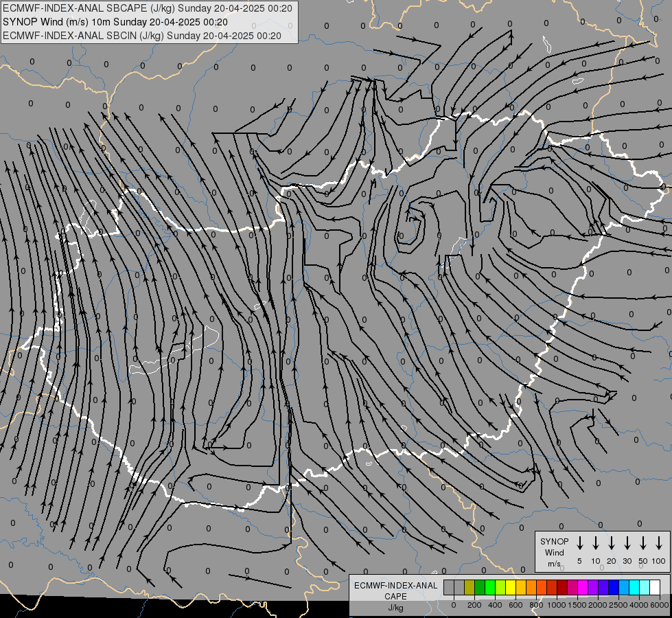Click the 'SYNOP Wind (m/s) 10m' title line
The width and height of the screenshot is (672, 618).
click(x=115, y=22)
